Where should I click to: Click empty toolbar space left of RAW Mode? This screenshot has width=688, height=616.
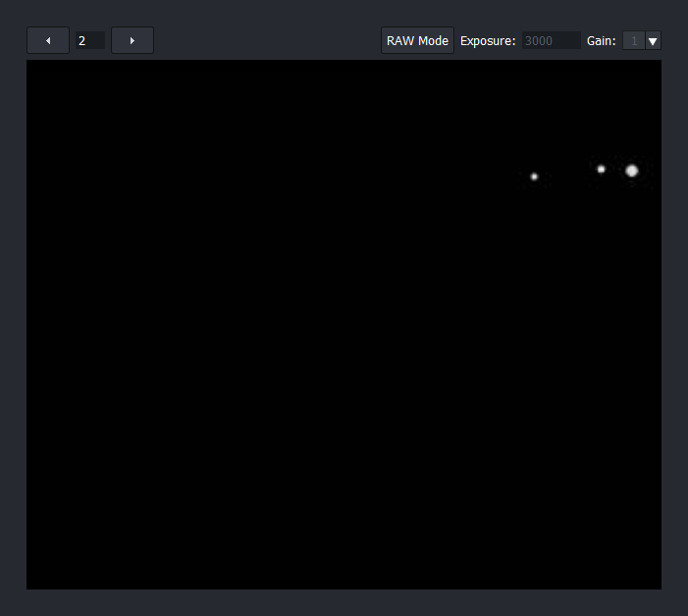click(x=265, y=40)
